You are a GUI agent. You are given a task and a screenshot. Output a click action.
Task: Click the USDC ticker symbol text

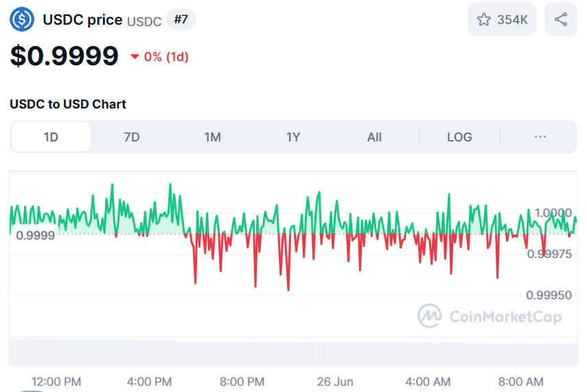(144, 22)
